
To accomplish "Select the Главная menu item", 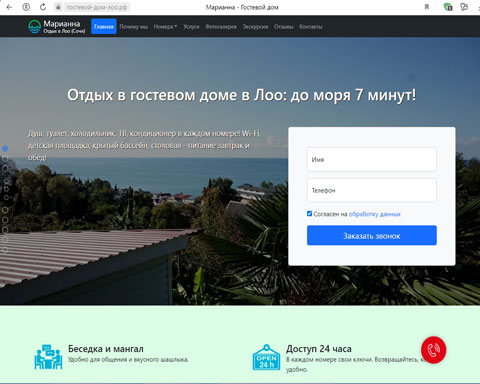I will click(x=104, y=26).
